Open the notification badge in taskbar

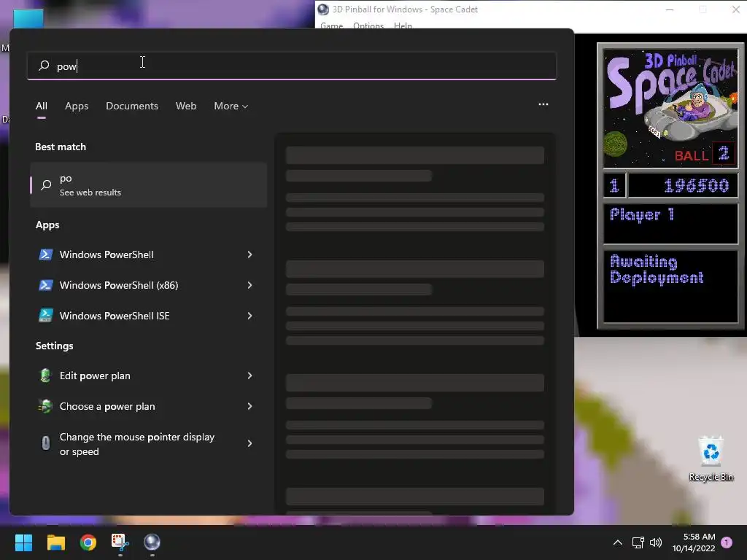(727, 542)
